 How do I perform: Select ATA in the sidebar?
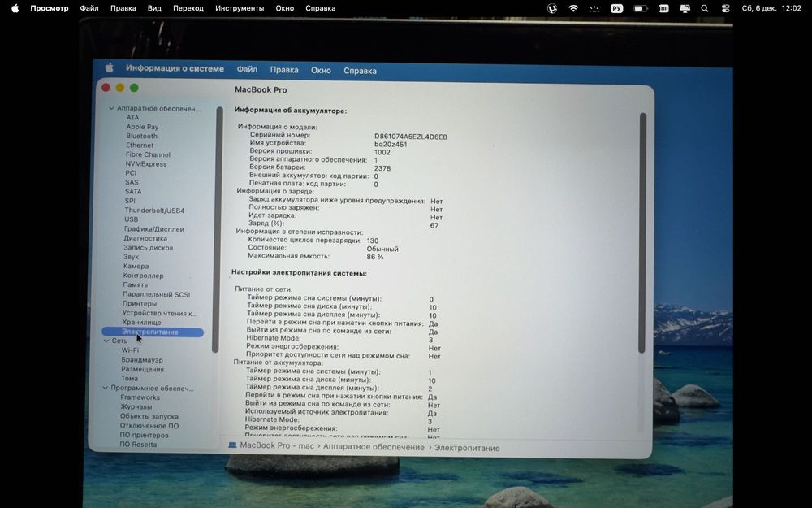point(132,117)
